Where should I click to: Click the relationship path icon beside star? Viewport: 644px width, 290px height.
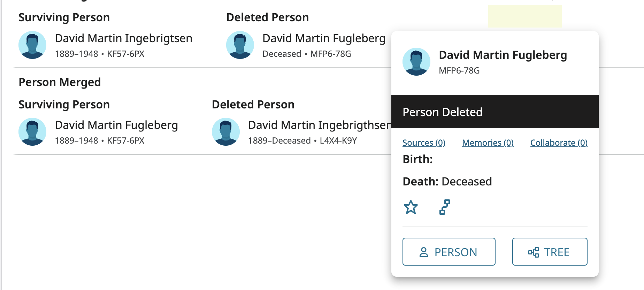point(444,207)
